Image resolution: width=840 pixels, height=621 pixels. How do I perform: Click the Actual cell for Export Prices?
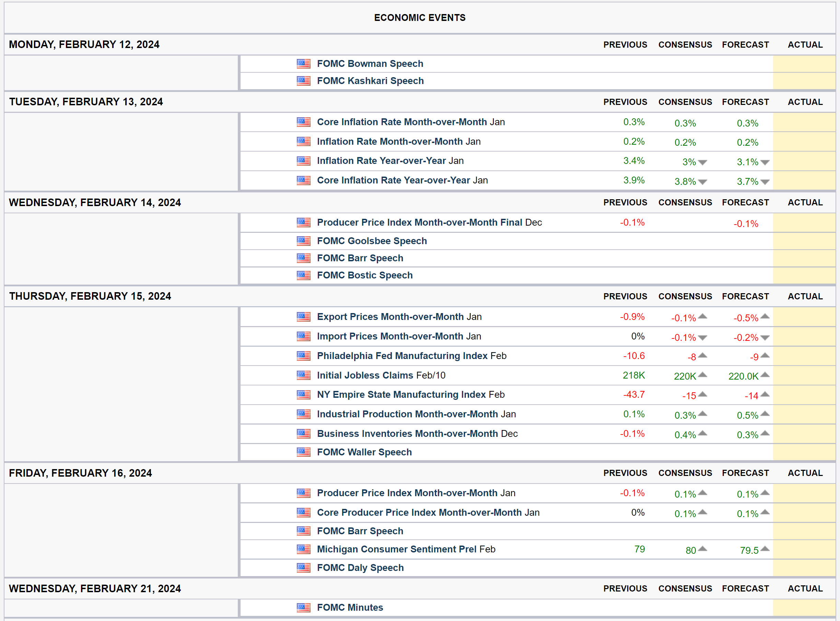804,317
